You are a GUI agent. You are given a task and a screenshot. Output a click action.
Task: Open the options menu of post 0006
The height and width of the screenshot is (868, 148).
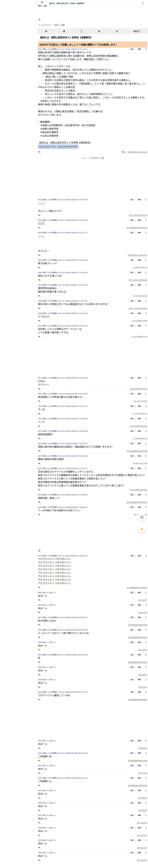[x=146, y=273]
